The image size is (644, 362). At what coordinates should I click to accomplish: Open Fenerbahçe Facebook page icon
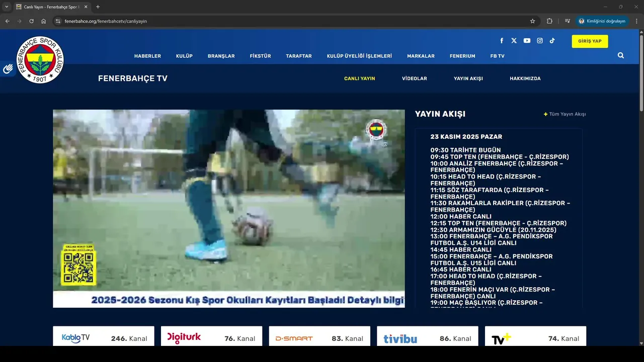point(502,41)
